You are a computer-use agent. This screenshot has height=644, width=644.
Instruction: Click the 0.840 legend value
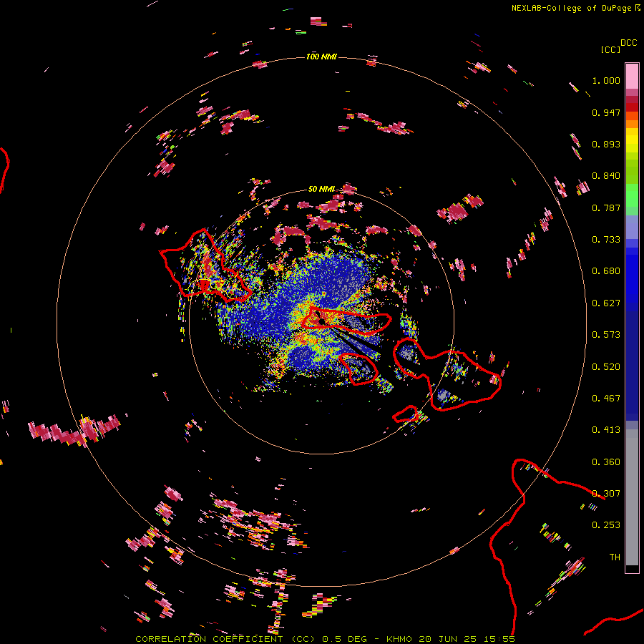[x=606, y=176]
